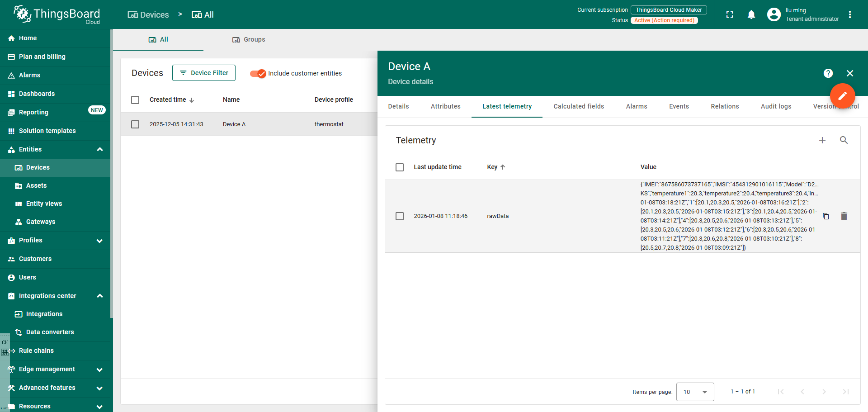Screen dimensions: 868x412
Task: Click the Active (Action required) status
Action: pos(664,20)
